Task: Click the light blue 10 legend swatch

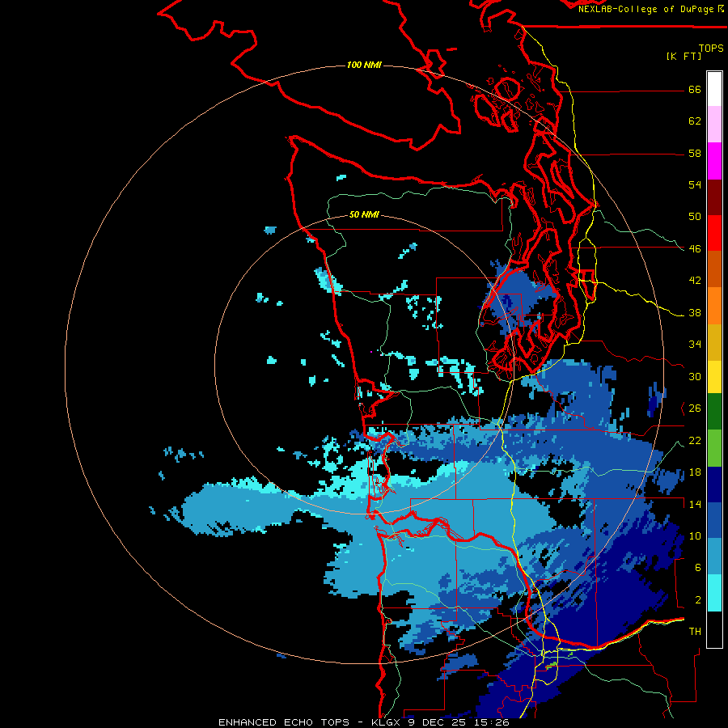Action: pos(714,557)
